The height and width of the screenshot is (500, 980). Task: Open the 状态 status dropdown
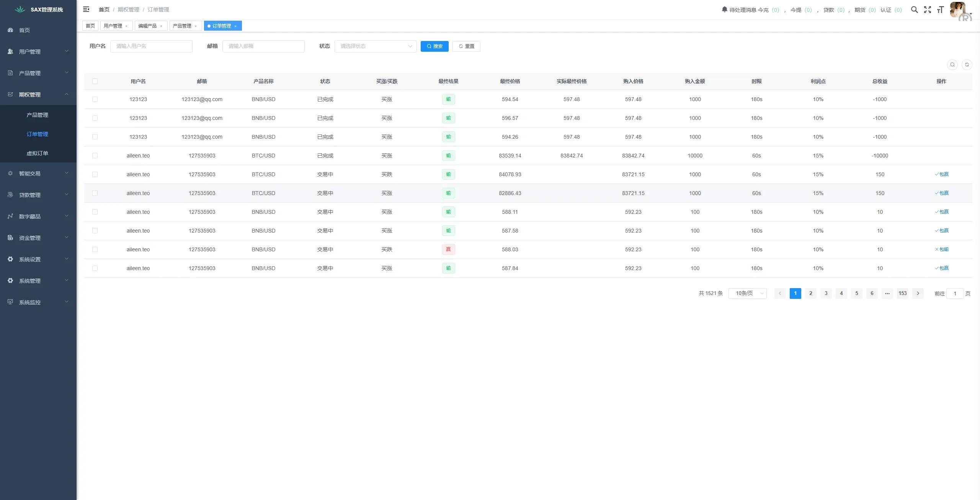point(375,46)
